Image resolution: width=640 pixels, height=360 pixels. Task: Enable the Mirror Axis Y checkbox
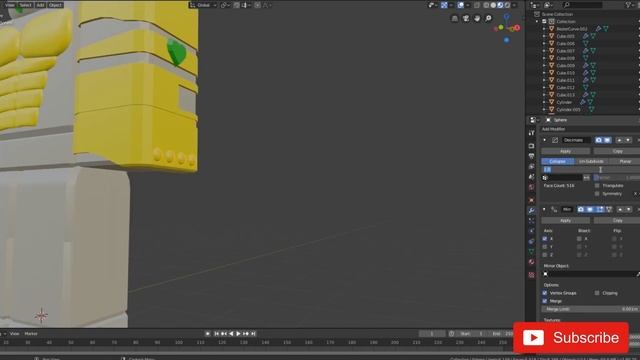(545, 247)
